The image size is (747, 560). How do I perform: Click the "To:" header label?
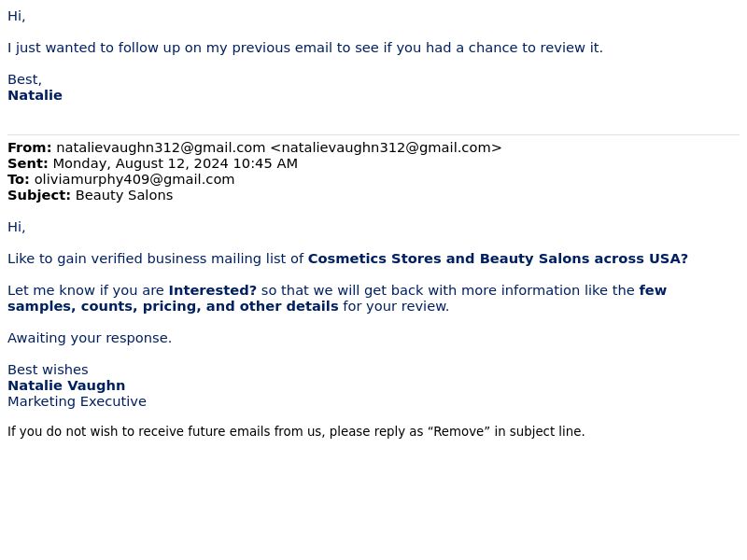click(19, 179)
